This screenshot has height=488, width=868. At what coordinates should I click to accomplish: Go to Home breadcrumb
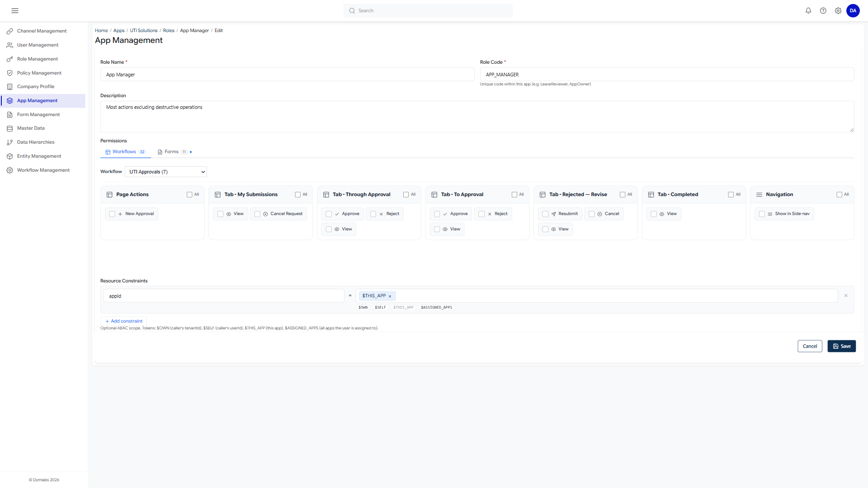coord(101,31)
